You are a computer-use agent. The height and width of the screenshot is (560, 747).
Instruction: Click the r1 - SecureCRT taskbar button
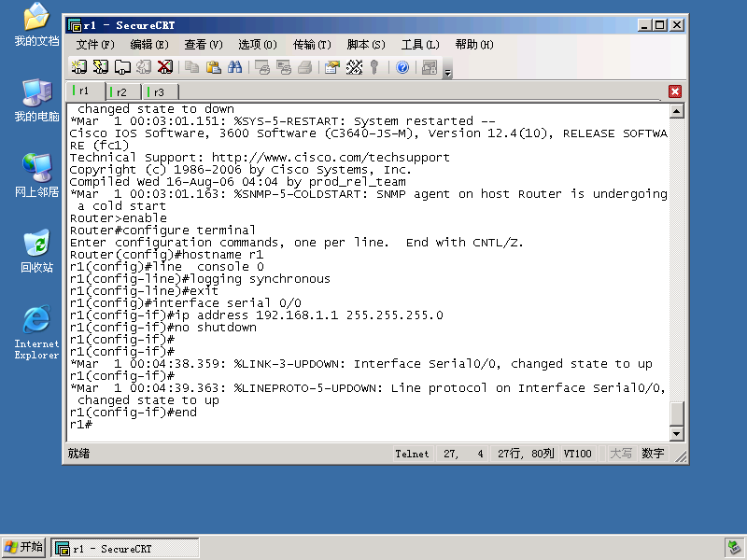(x=125, y=549)
